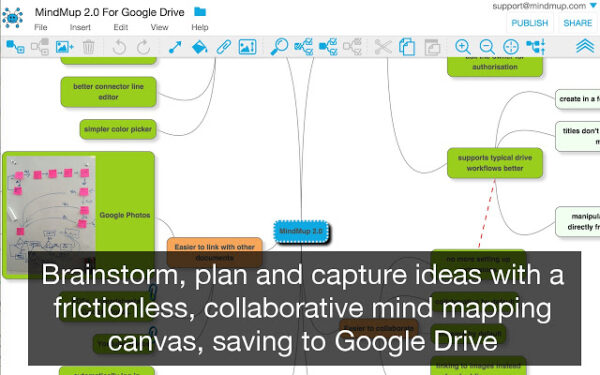Click the redo arrow icon
600x375 pixels.
[143, 47]
